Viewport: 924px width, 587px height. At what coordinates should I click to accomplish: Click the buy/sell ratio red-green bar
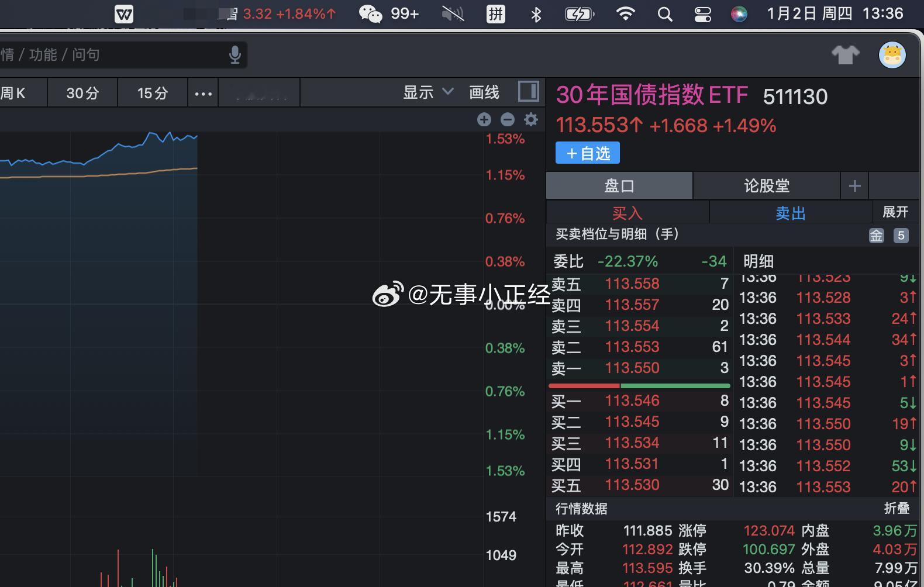(639, 386)
